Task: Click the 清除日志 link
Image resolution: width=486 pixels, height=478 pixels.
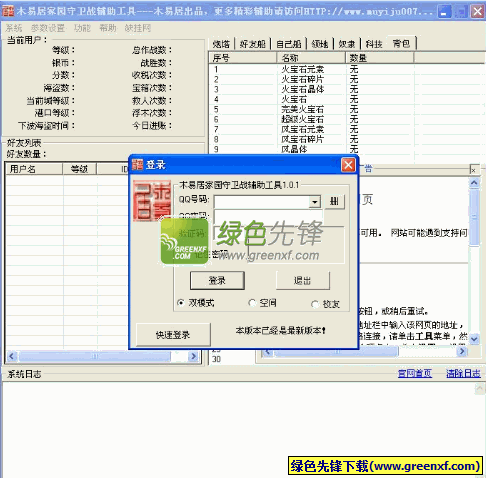Action: [x=463, y=374]
